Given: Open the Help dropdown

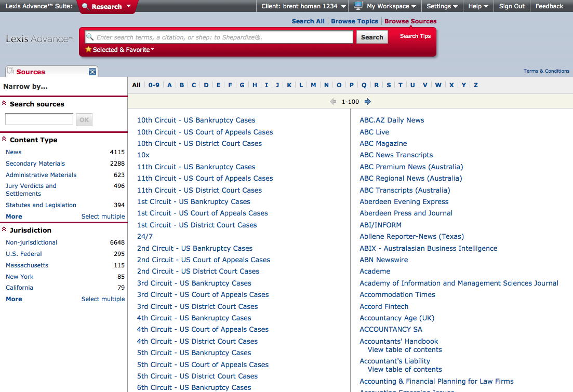Looking at the screenshot, I should coord(478,6).
